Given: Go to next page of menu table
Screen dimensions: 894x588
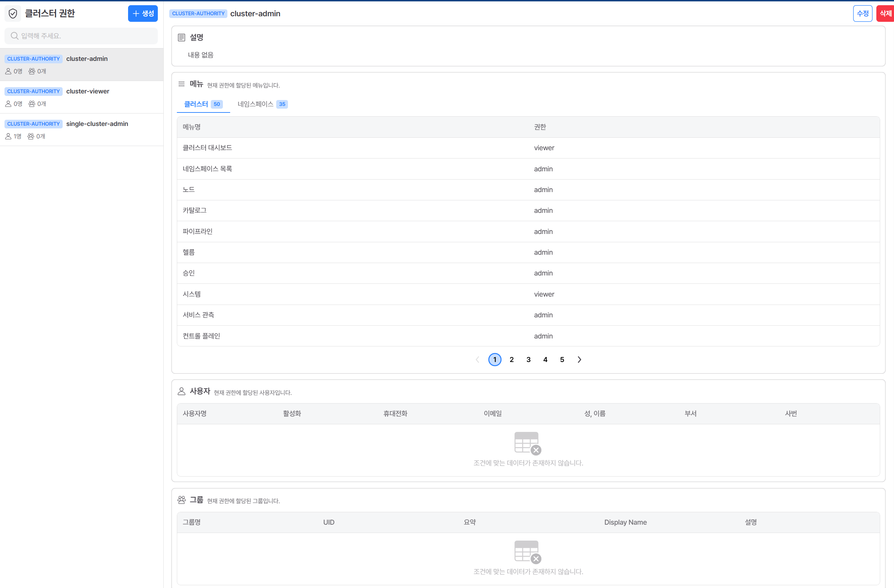Looking at the screenshot, I should click(579, 360).
